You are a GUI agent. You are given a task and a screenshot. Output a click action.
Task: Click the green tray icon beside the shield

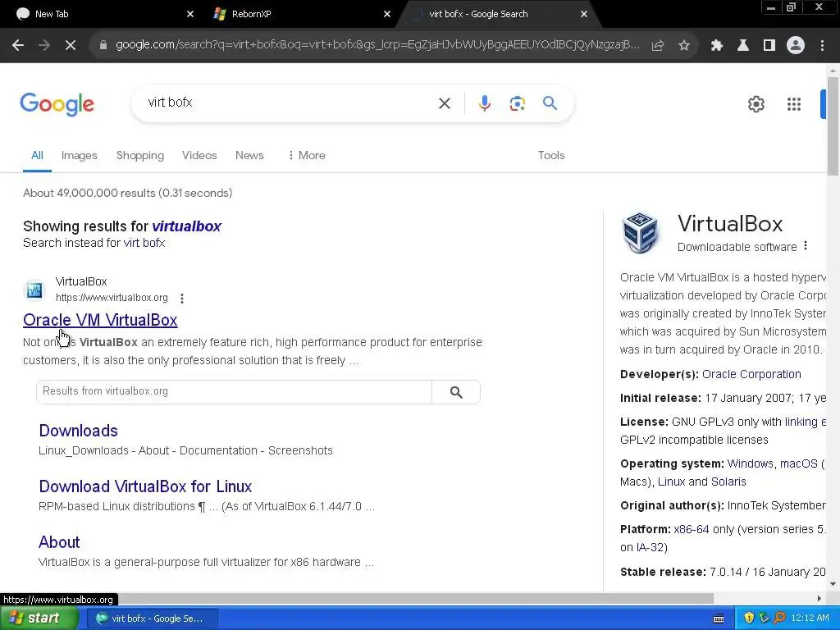tap(764, 619)
